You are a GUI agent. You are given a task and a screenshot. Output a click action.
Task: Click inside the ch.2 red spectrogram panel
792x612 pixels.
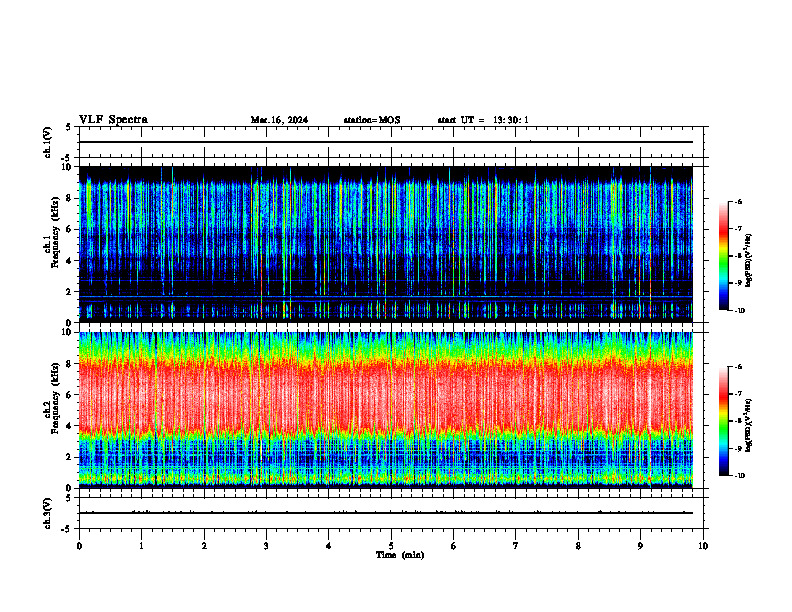click(x=385, y=410)
